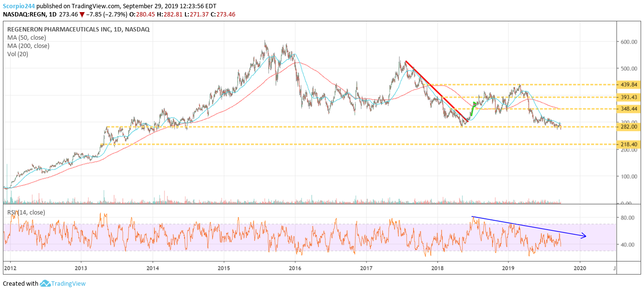The height and width of the screenshot is (292, 644).
Task: Click the 600.00 price axis value
Action: coord(628,42)
